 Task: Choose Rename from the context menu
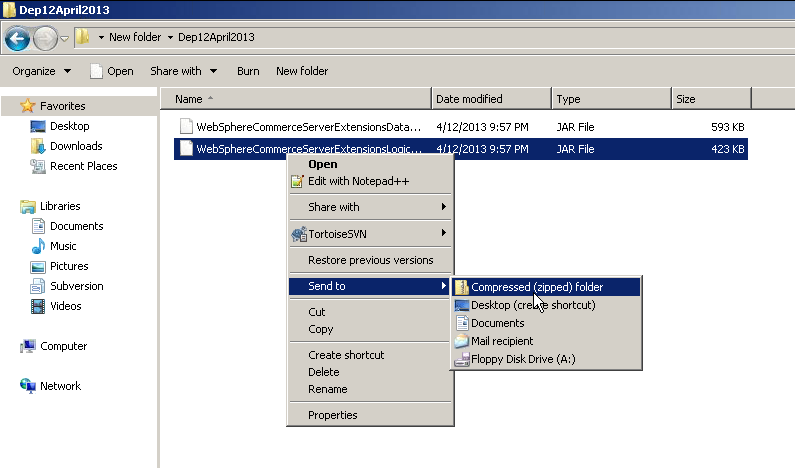coord(328,389)
